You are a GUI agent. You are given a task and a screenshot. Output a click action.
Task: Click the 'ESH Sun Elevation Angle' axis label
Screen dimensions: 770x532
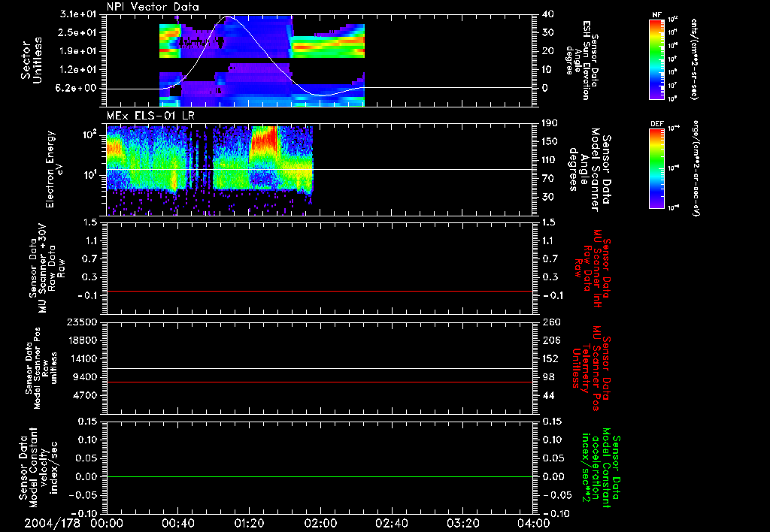582,60
